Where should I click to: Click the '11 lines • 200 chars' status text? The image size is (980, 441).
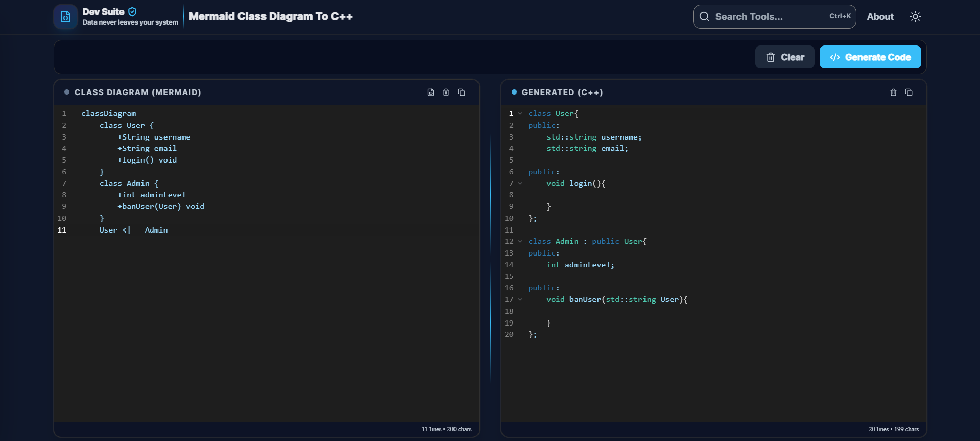(446, 429)
